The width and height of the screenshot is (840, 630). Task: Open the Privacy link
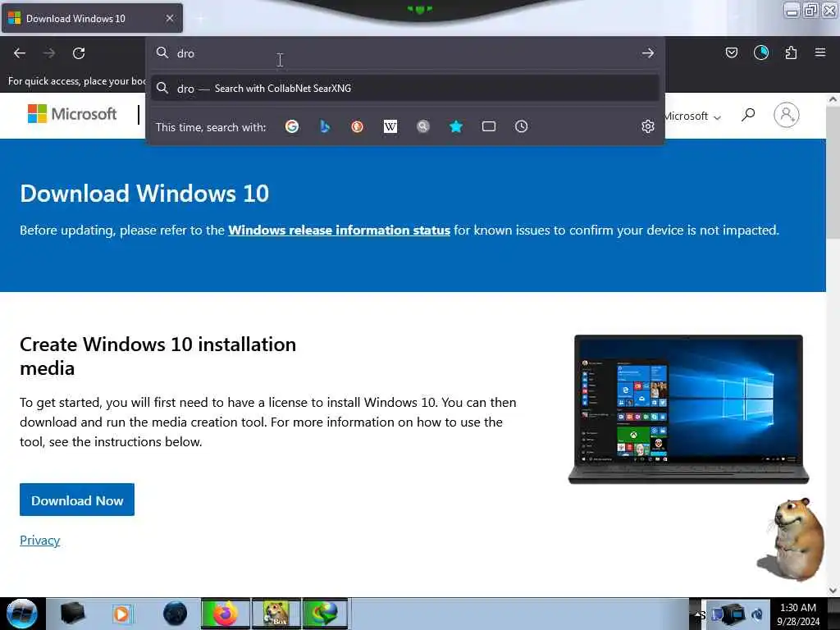coord(40,540)
